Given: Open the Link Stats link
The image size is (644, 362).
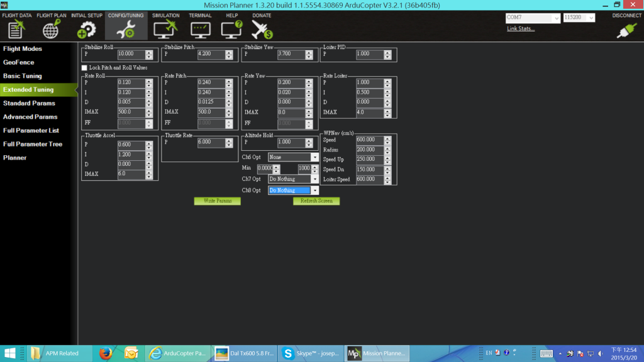Looking at the screenshot, I should 520,29.
